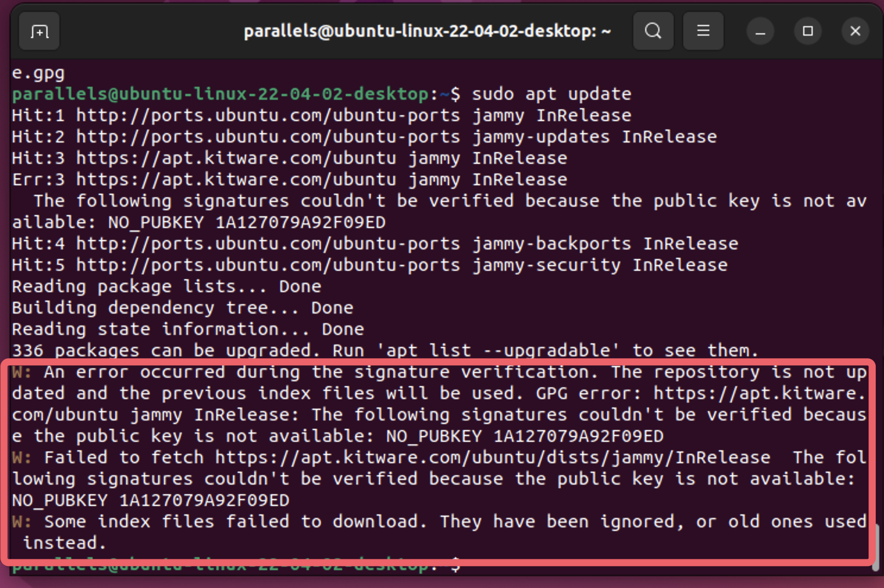Click 'Some index files failed to download' warning
This screenshot has height=588, width=884.
(x=440, y=532)
